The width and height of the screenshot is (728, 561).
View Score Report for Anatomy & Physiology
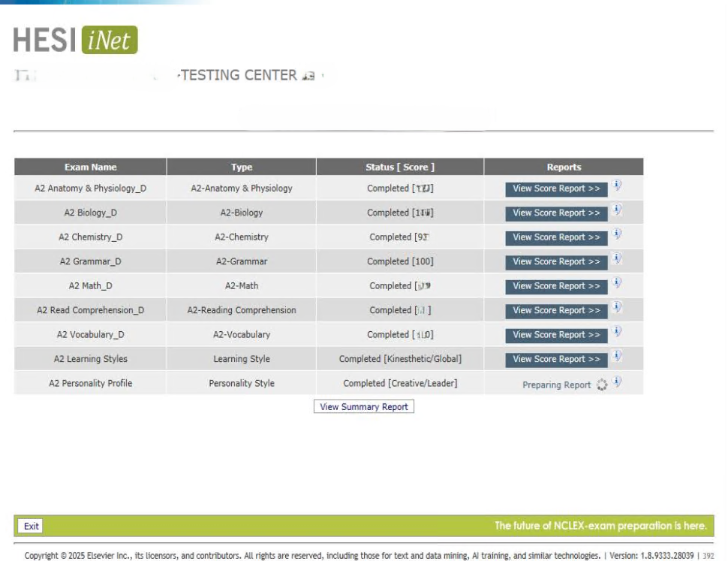click(556, 189)
